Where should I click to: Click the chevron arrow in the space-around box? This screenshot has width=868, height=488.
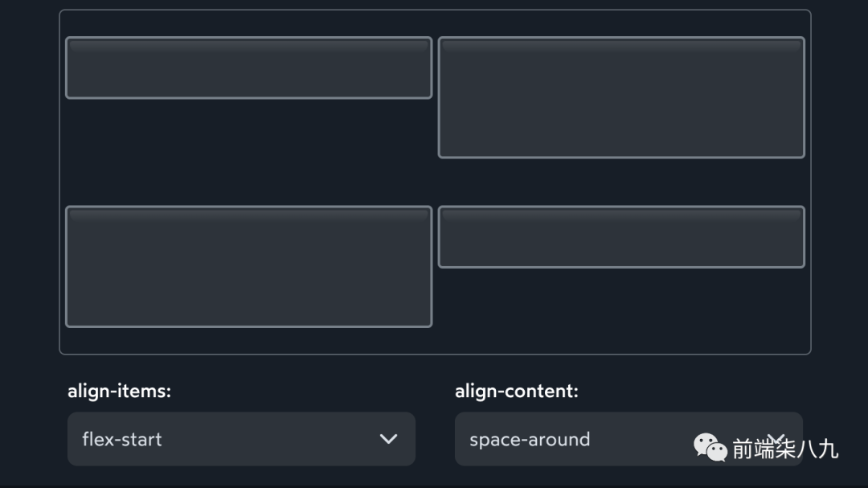point(775,439)
